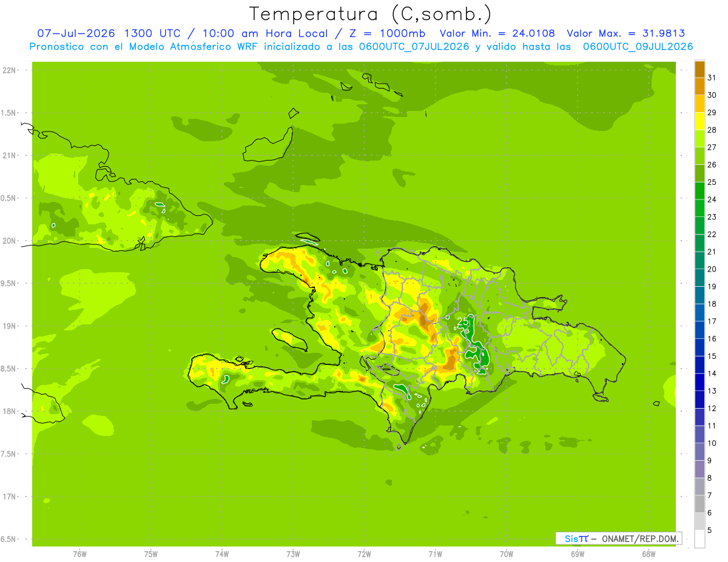Select the gray color bar segment between 6 and 7

pos(699,504)
